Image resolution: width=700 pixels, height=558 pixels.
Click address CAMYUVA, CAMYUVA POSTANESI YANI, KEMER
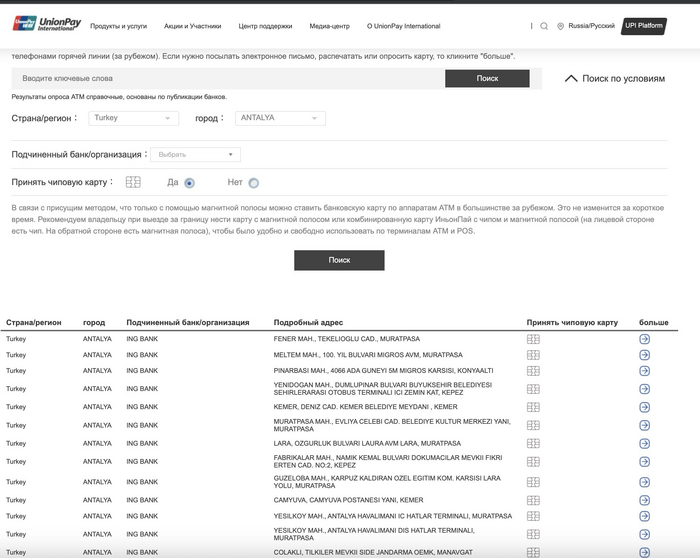coord(348,500)
